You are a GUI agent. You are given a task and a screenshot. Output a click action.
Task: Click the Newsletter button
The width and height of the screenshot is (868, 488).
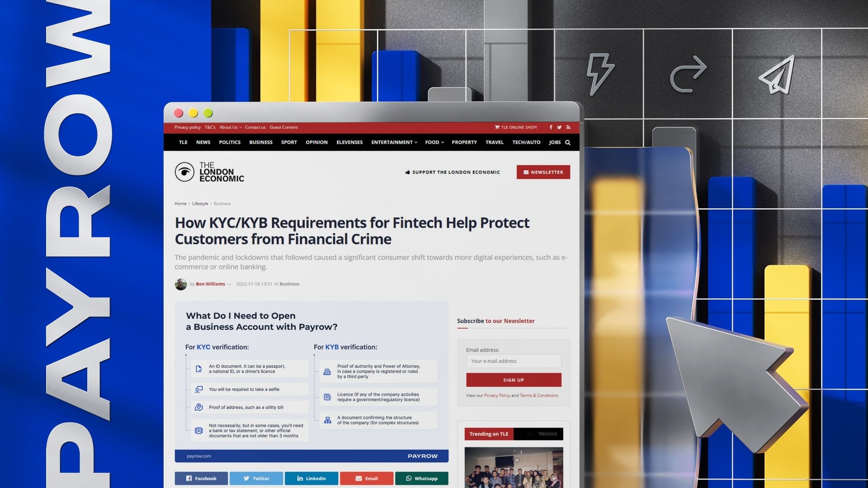click(543, 172)
